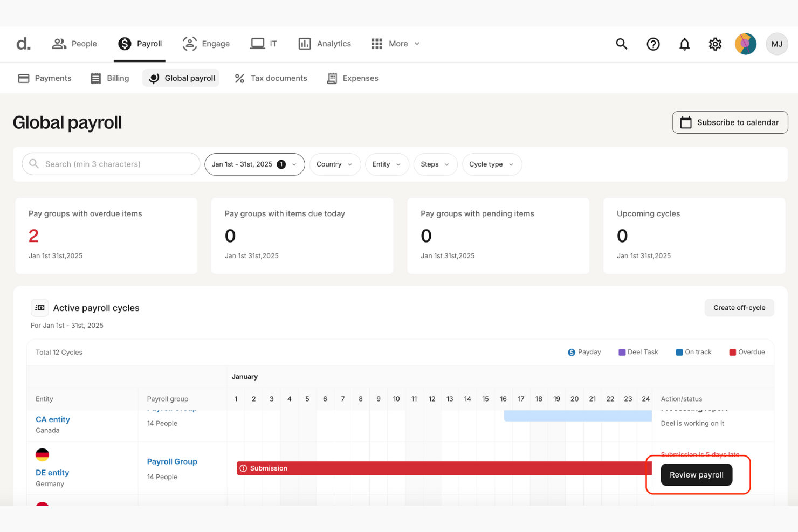This screenshot has width=798, height=532.
Task: Open the MJ user profile avatar
Action: click(x=777, y=44)
